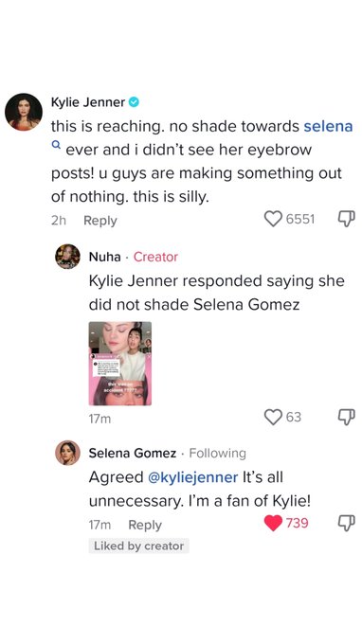Click the search magnifier icon beside selena
Image resolution: width=362 pixels, height=644 pixels.
[56, 144]
